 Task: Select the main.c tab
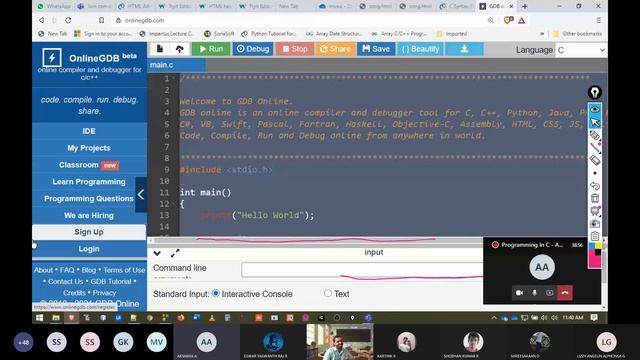pos(176,65)
